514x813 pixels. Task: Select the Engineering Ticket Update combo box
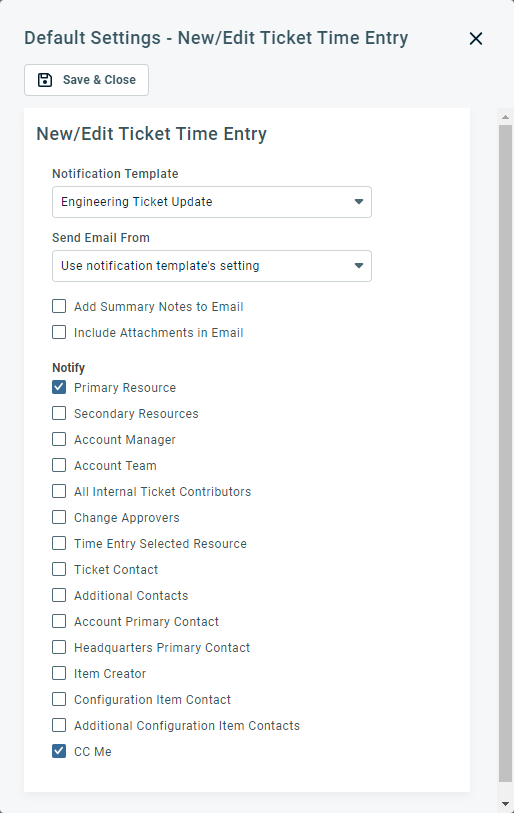(x=212, y=202)
